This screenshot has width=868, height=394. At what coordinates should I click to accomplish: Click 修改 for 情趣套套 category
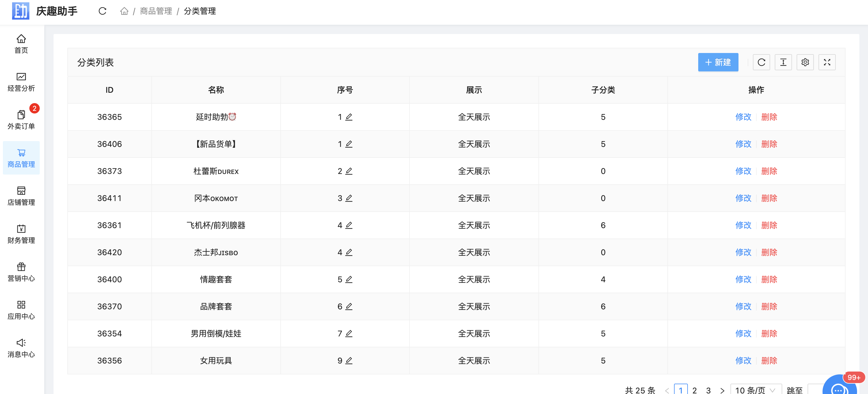743,279
